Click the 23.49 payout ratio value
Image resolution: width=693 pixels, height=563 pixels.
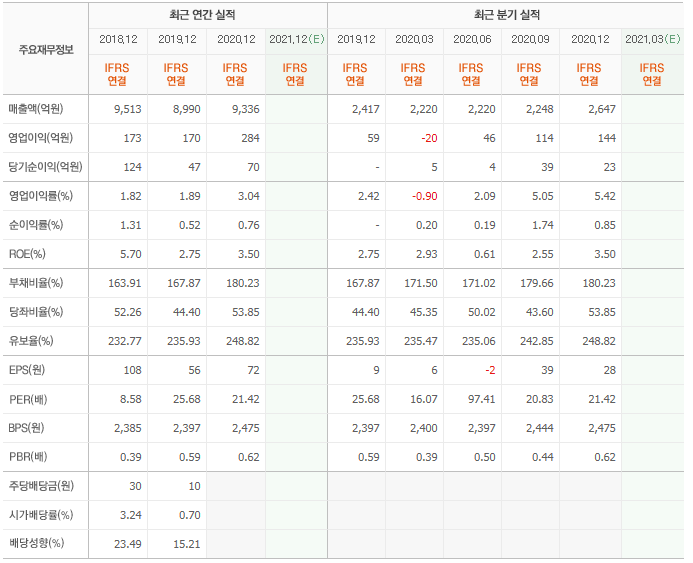[x=128, y=544]
